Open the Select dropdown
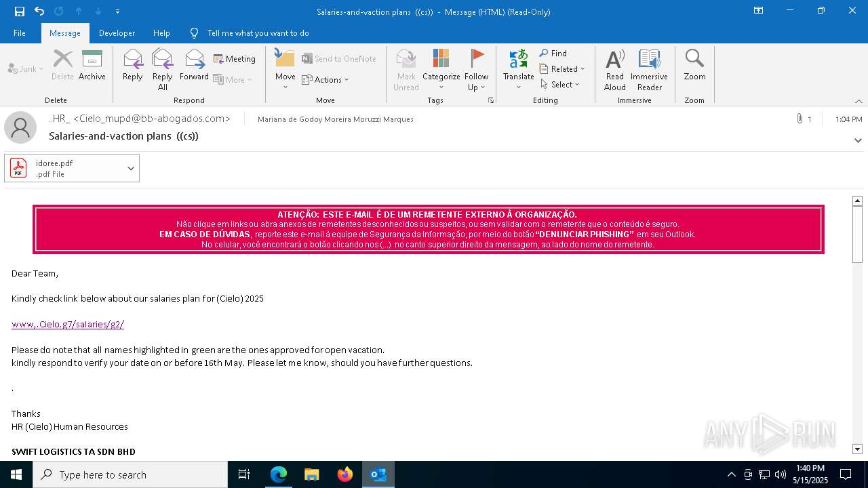868x488 pixels. (560, 85)
